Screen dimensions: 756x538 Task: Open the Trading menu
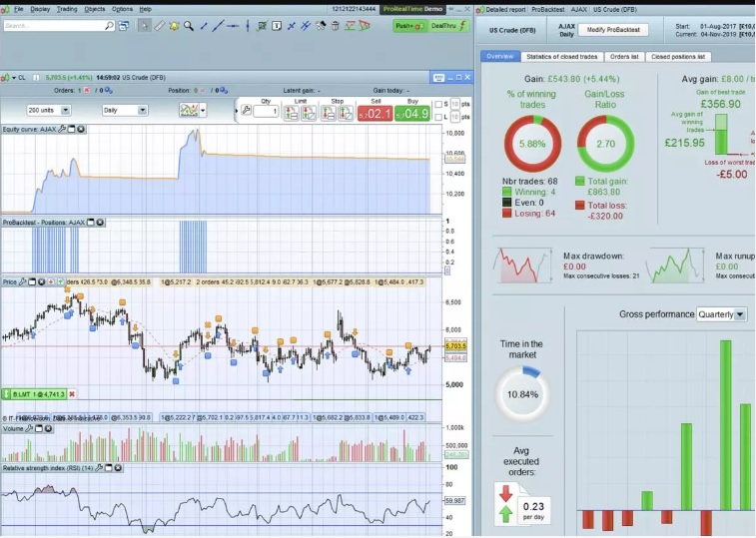67,9
